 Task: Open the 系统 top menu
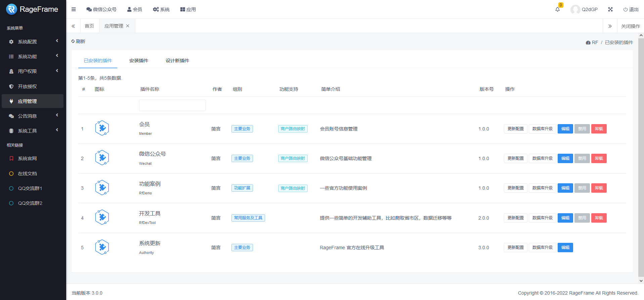pos(161,9)
